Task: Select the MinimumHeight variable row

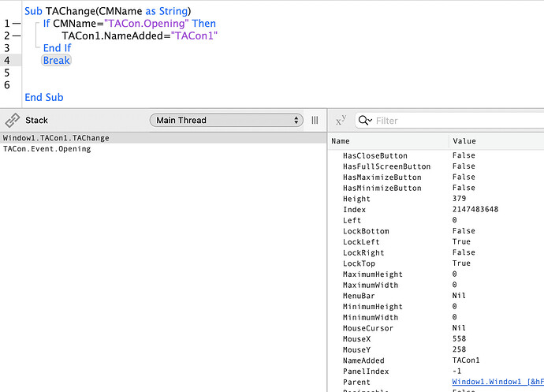Action: [436, 306]
